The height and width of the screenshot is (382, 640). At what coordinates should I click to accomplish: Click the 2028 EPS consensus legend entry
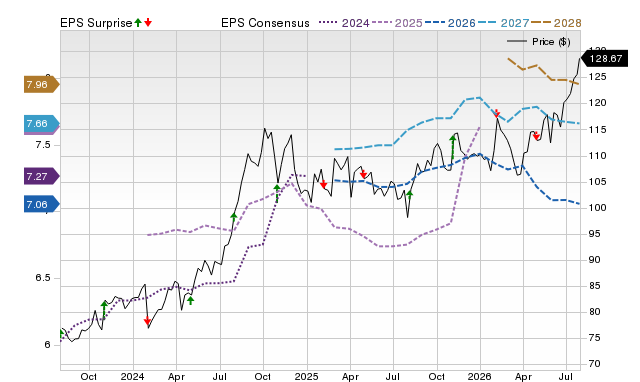pyautogui.click(x=557, y=23)
